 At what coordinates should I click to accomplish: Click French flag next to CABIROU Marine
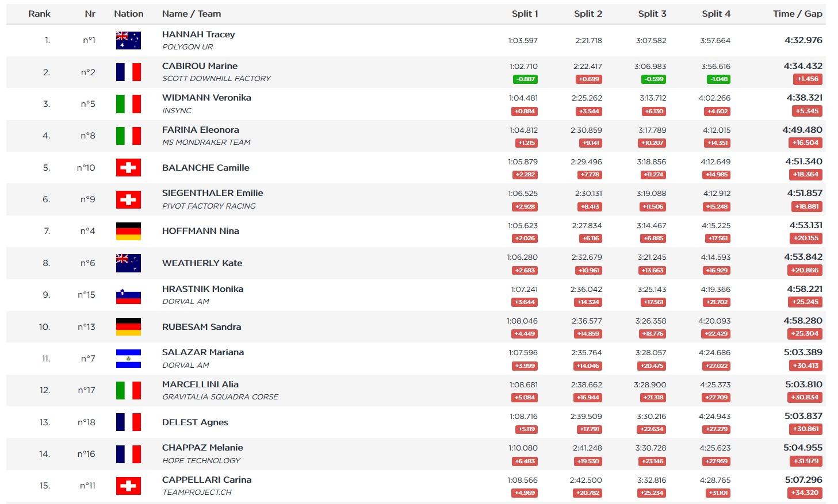pos(128,72)
